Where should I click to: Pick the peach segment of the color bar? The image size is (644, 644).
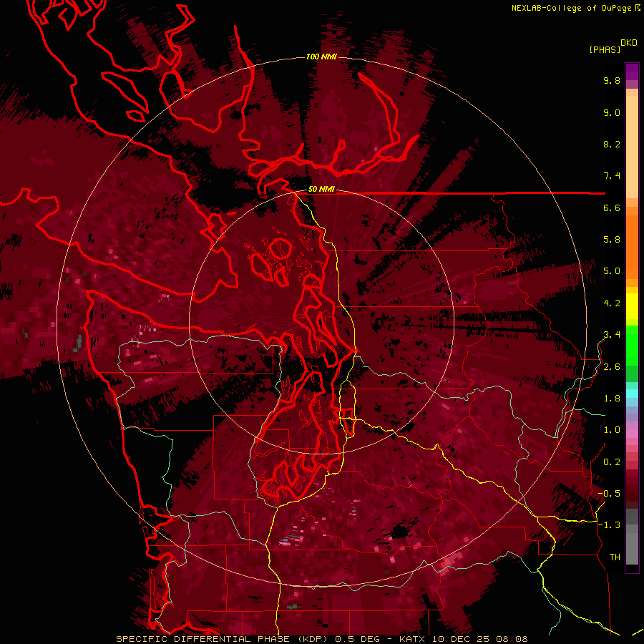(x=632, y=146)
